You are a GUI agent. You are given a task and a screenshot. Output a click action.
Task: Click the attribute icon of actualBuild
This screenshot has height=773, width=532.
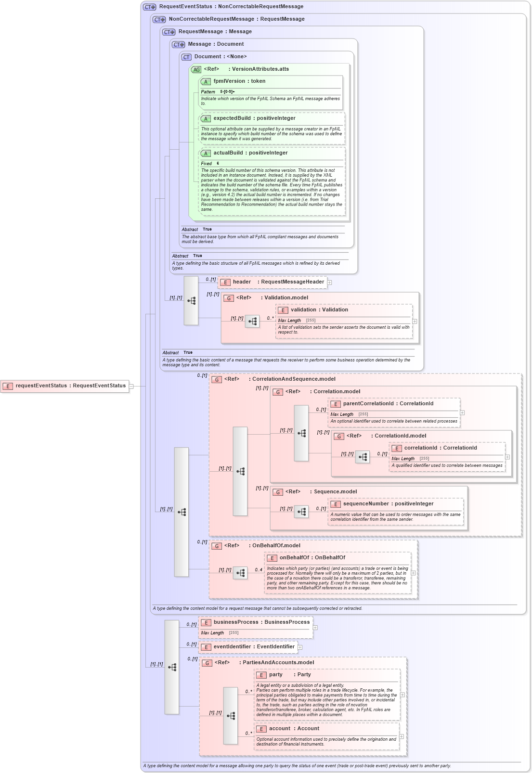(x=206, y=154)
